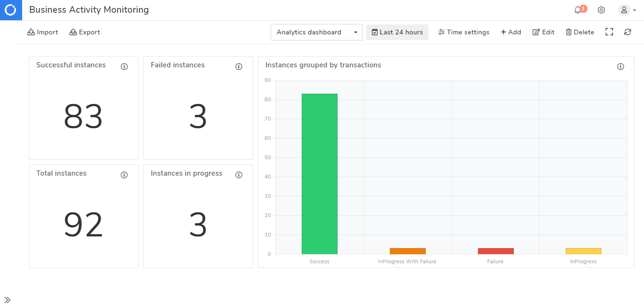Image resolution: width=644 pixels, height=308 pixels.
Task: Click the Export button
Action: pos(85,32)
